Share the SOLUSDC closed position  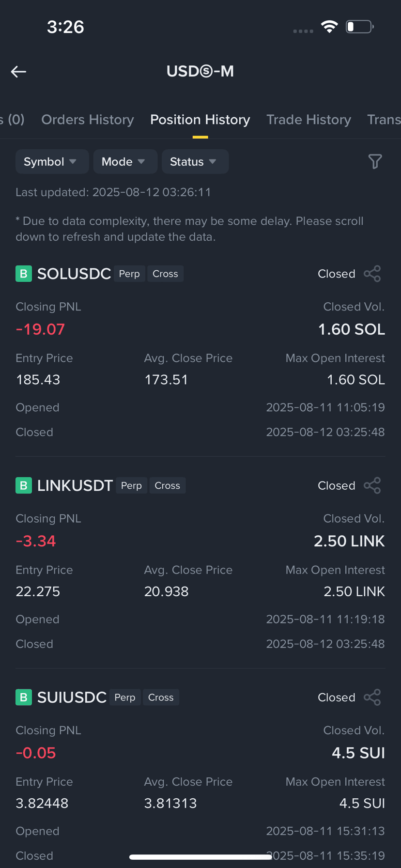372,274
